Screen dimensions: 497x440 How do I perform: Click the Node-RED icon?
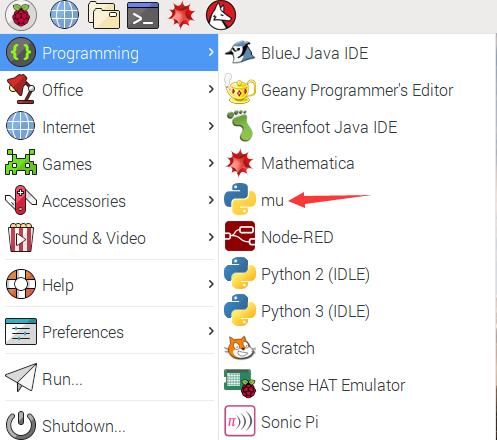[240, 236]
